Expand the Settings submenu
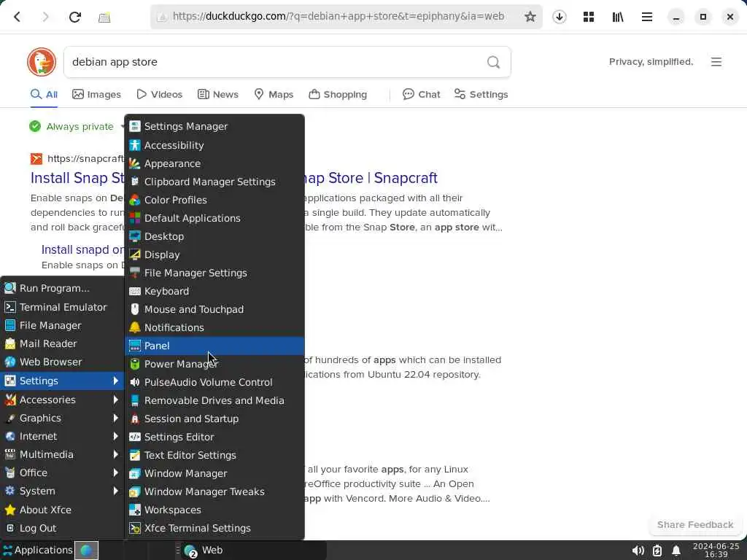747x560 pixels. tap(62, 381)
